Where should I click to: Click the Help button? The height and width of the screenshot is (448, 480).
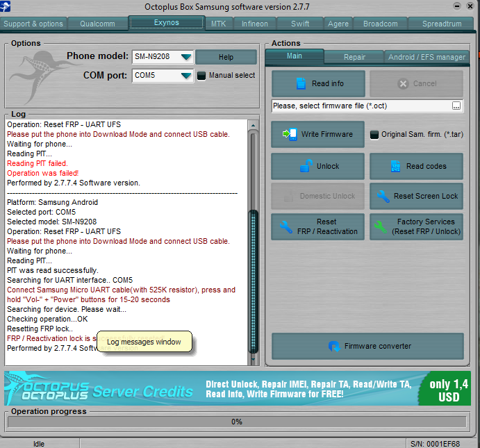[x=226, y=57]
